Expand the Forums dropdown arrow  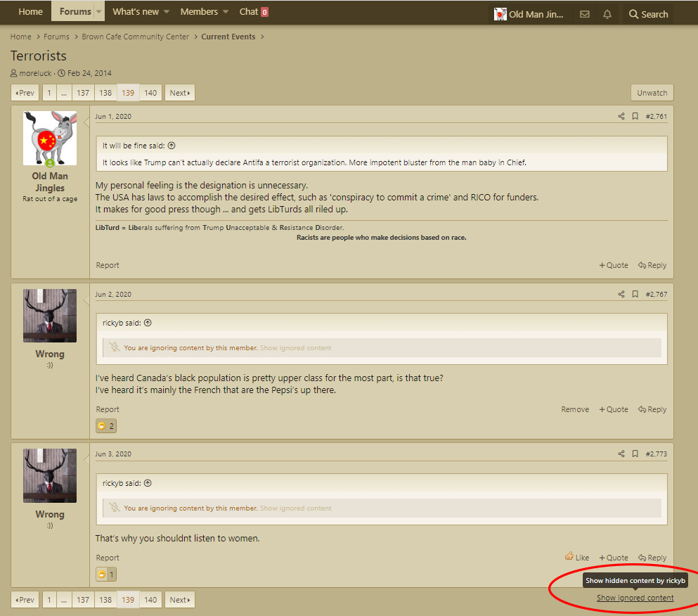pos(99,11)
